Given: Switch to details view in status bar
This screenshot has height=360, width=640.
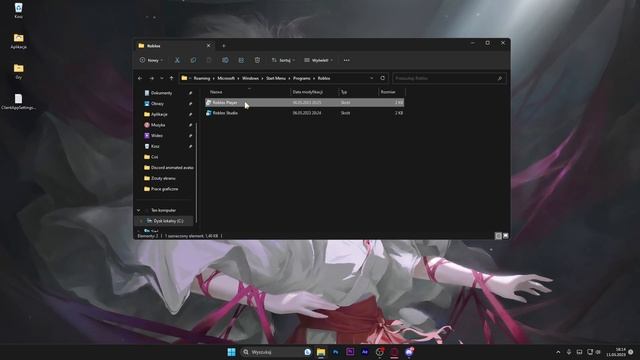Looking at the screenshot, I should tap(498, 236).
